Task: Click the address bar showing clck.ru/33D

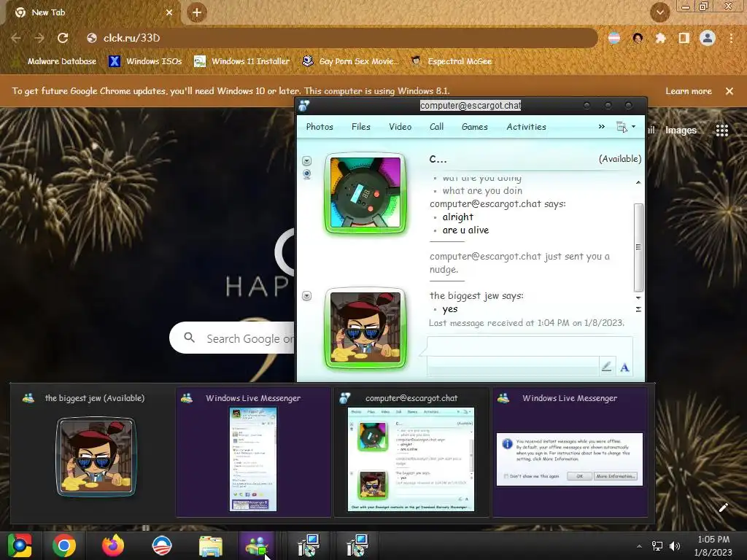Action: click(341, 38)
